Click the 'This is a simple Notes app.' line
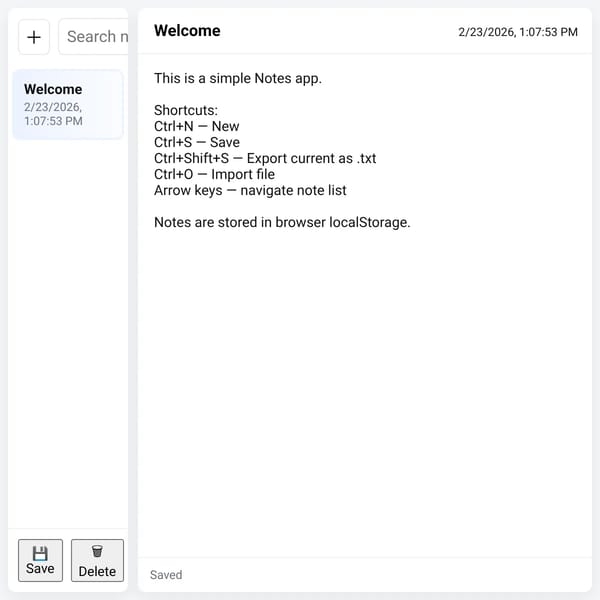 click(238, 78)
